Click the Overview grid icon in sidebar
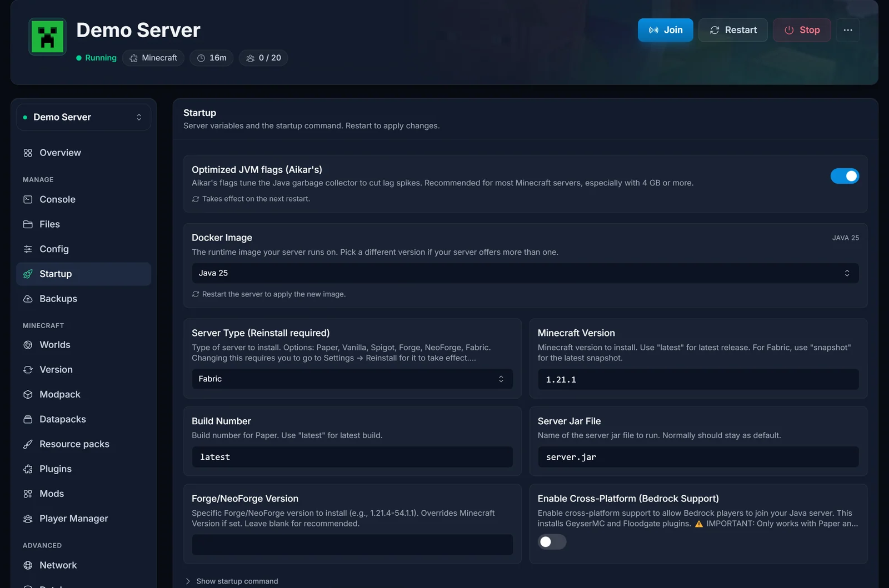The image size is (889, 588). tap(28, 153)
